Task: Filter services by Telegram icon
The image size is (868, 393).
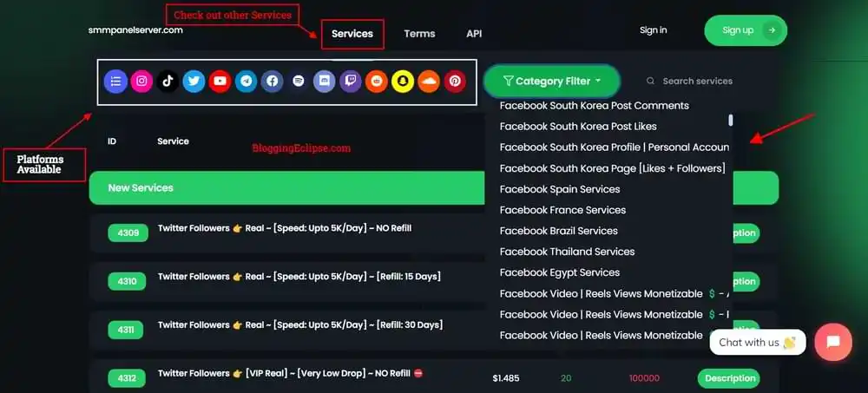Action: [x=246, y=82]
